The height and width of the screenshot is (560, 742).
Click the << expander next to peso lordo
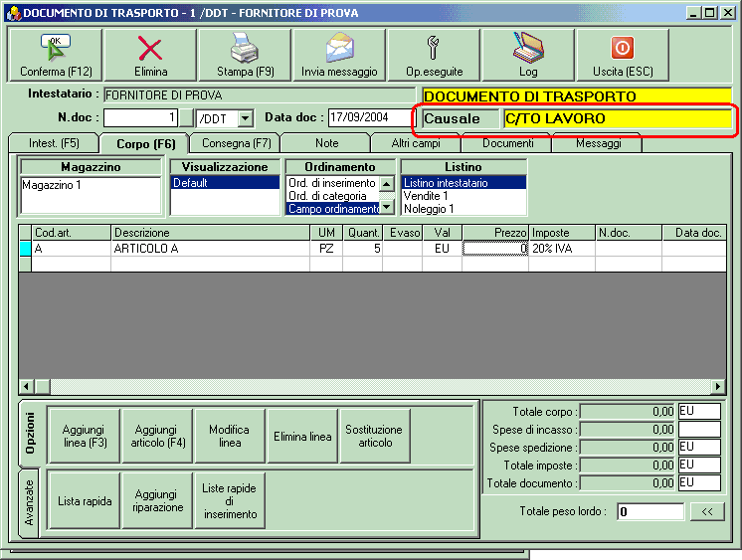click(706, 511)
